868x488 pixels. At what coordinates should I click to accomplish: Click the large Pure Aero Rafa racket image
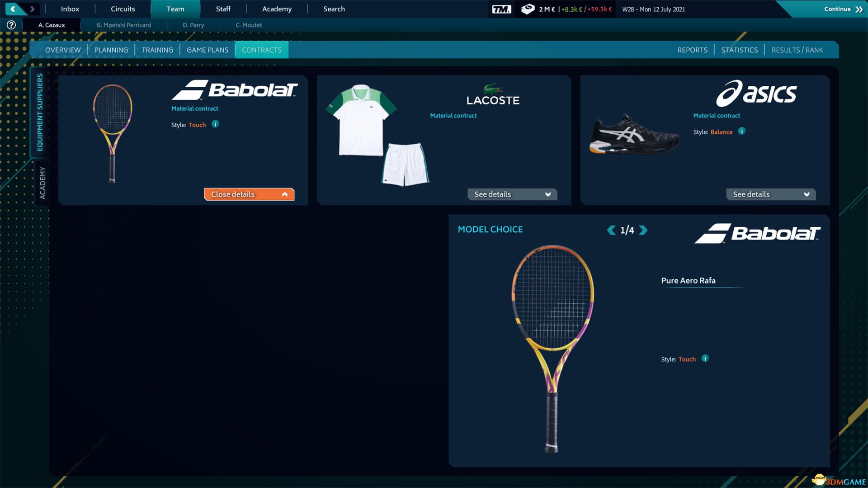coord(552,349)
